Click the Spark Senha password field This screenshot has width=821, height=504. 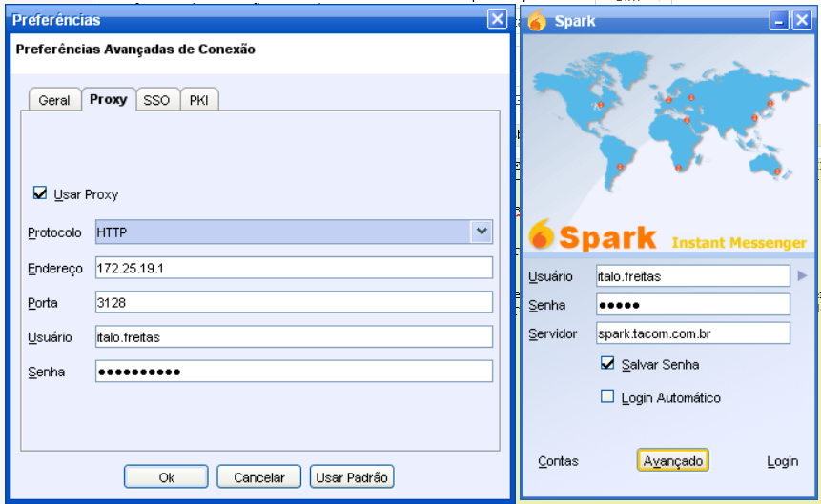click(x=692, y=305)
